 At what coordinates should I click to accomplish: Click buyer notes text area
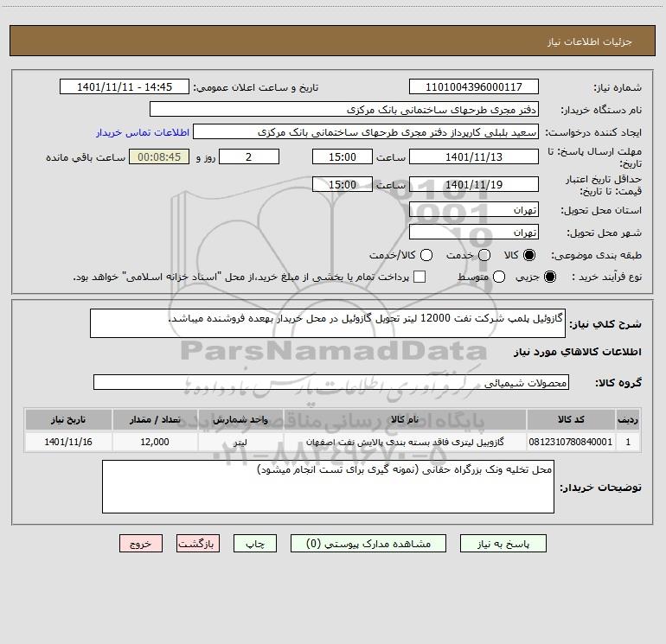328,487
